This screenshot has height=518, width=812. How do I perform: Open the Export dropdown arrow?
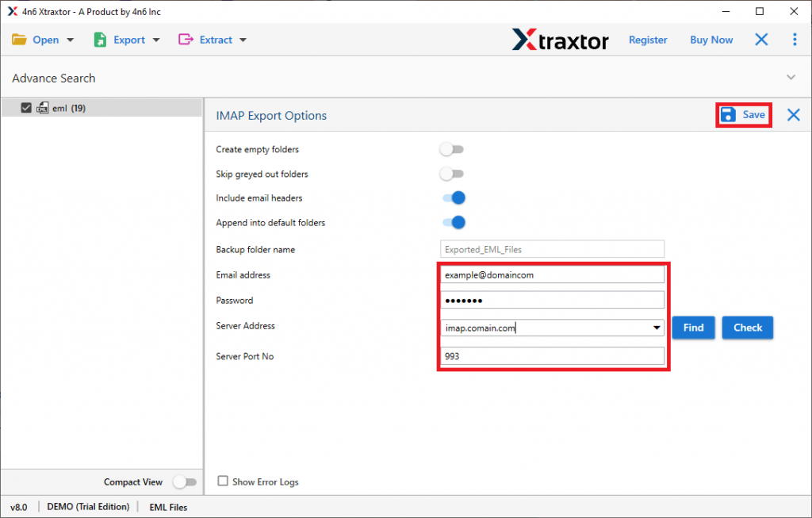[156, 40]
